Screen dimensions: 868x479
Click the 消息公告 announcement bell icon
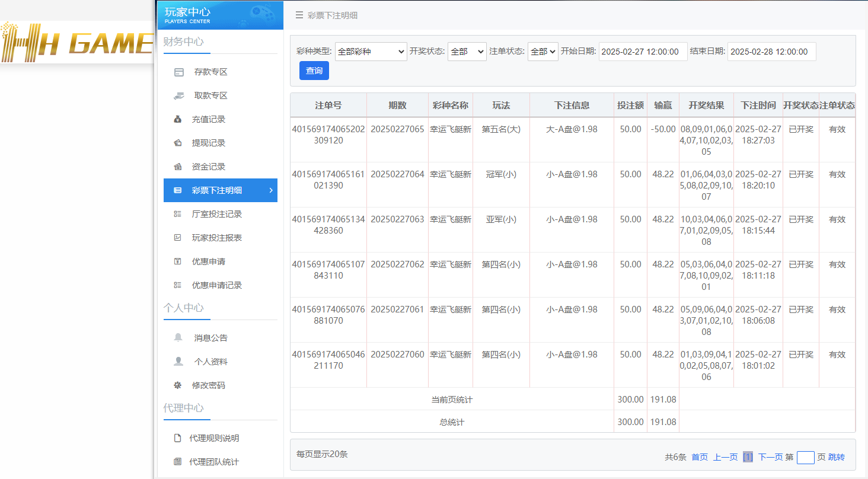point(178,337)
